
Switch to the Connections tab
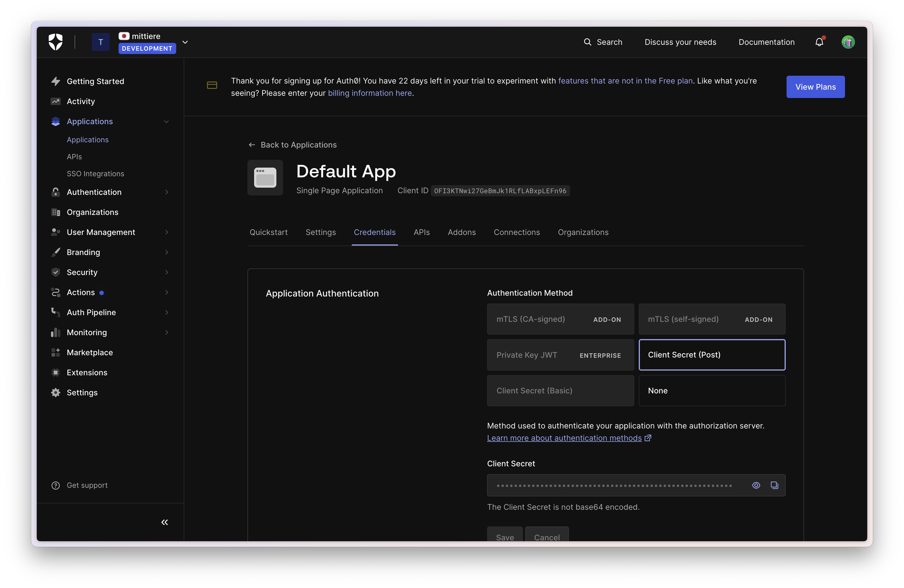[516, 232]
